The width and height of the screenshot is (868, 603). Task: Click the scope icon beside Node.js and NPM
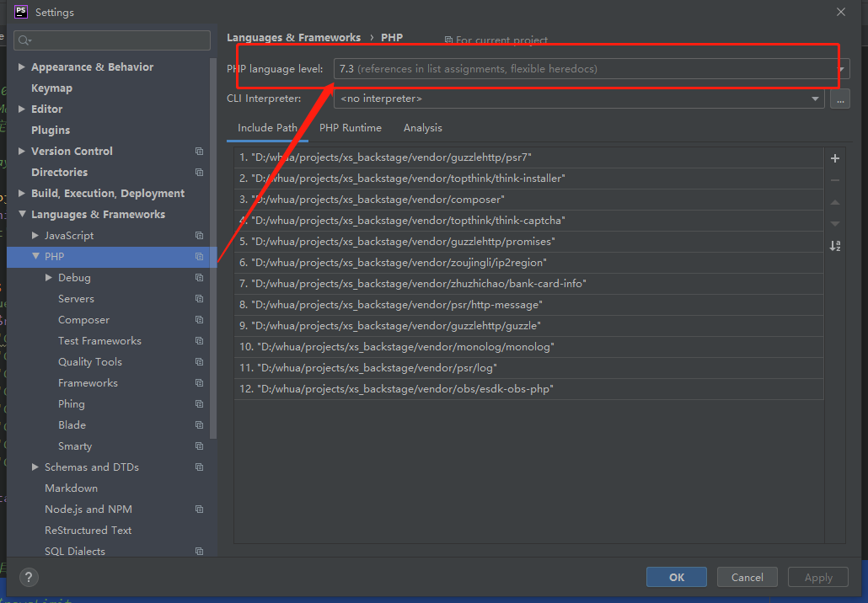pos(199,509)
